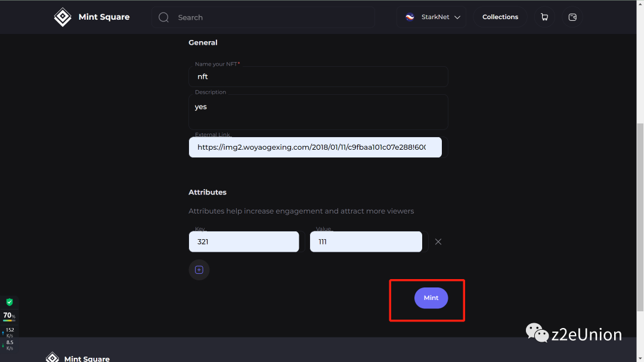Click the green shield icon in left widget
Image resolution: width=644 pixels, height=362 pixels.
click(9, 302)
